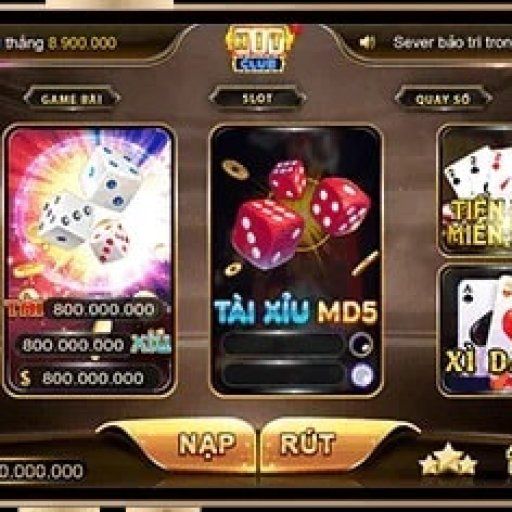The height and width of the screenshot is (512, 512).
Task: Click the red Tài label icon
Action: coord(26,308)
